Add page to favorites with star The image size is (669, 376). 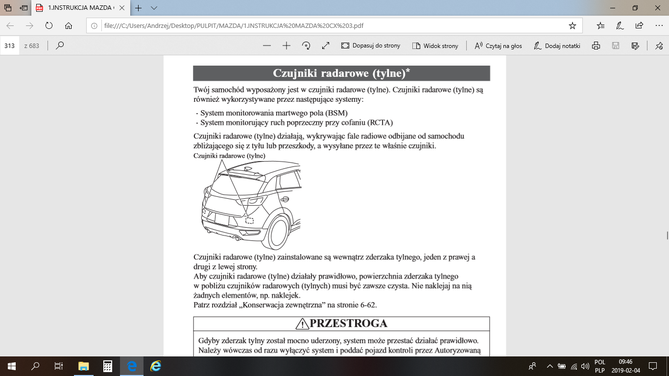(x=572, y=26)
